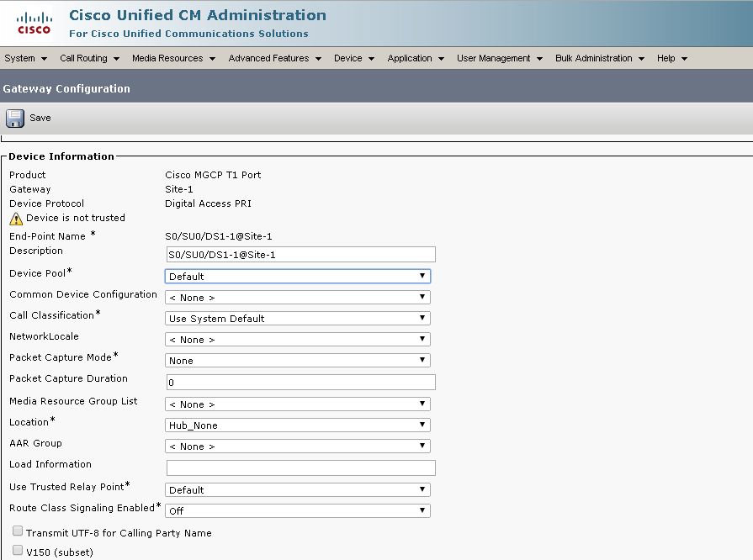Open the Advanced Features menu
The width and height of the screenshot is (753, 560).
coord(274,58)
